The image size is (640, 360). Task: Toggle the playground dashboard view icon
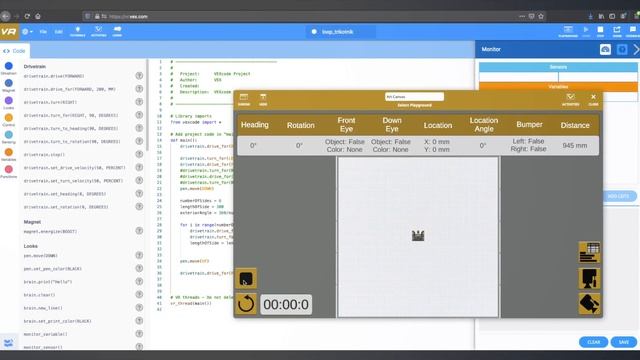[x=589, y=252]
